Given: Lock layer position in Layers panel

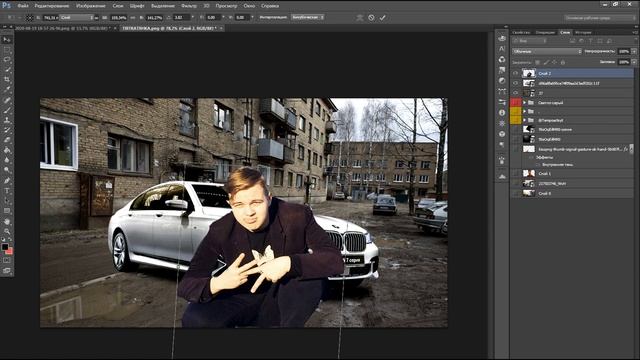Looking at the screenshot, I should pyautogui.click(x=554, y=62).
